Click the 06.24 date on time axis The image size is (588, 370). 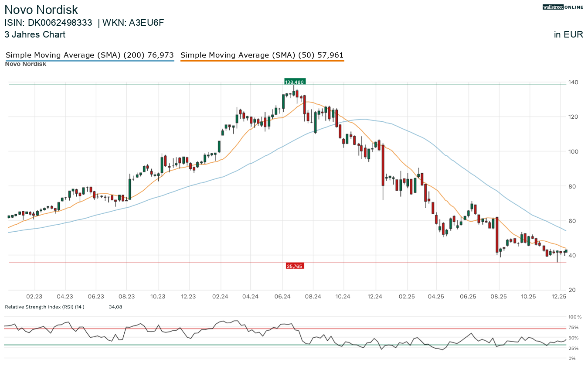click(x=282, y=297)
